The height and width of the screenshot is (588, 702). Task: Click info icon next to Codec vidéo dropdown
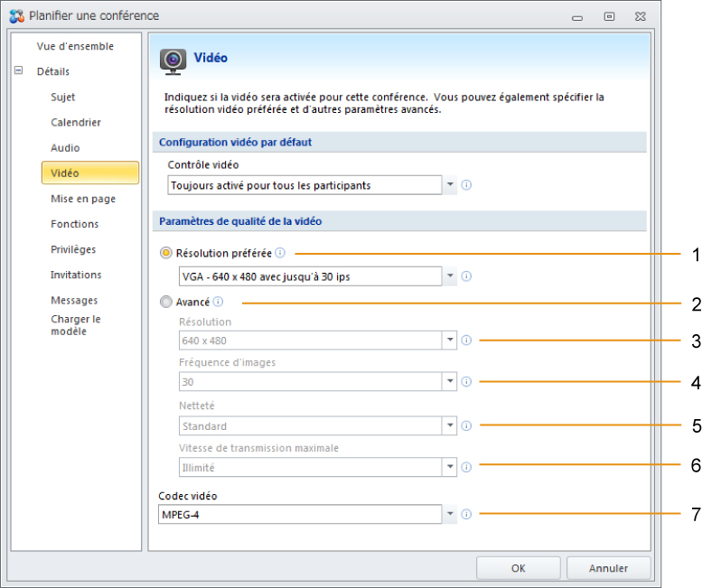(x=466, y=514)
